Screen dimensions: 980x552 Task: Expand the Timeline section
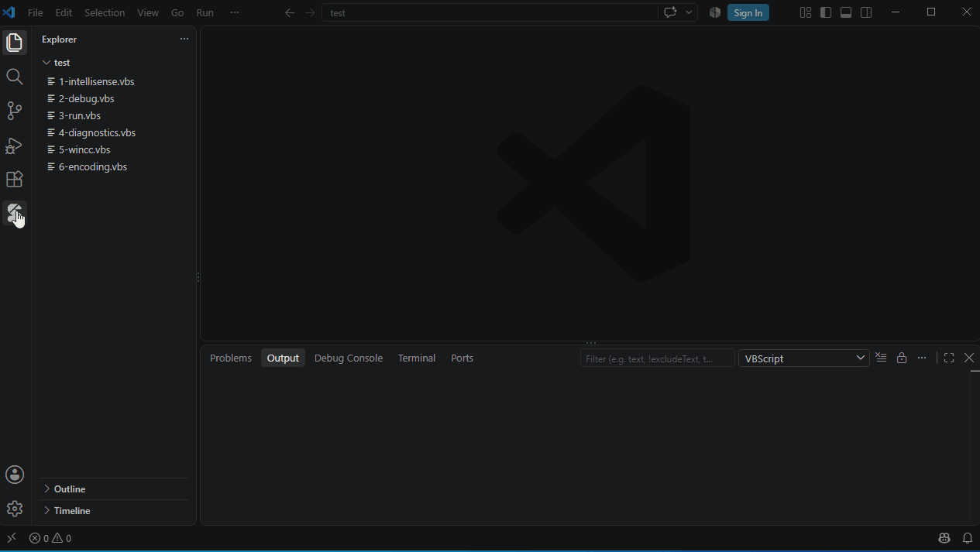tap(114, 511)
